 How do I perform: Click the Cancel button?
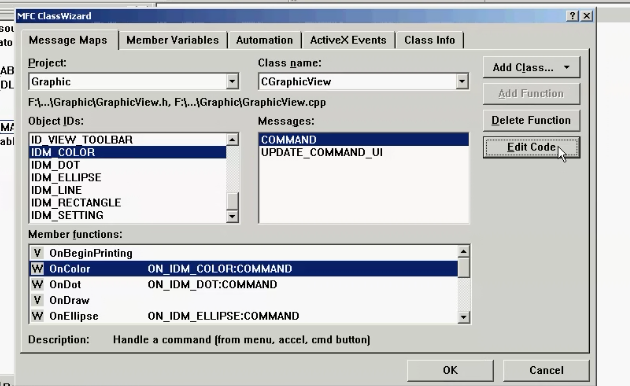(x=546, y=370)
